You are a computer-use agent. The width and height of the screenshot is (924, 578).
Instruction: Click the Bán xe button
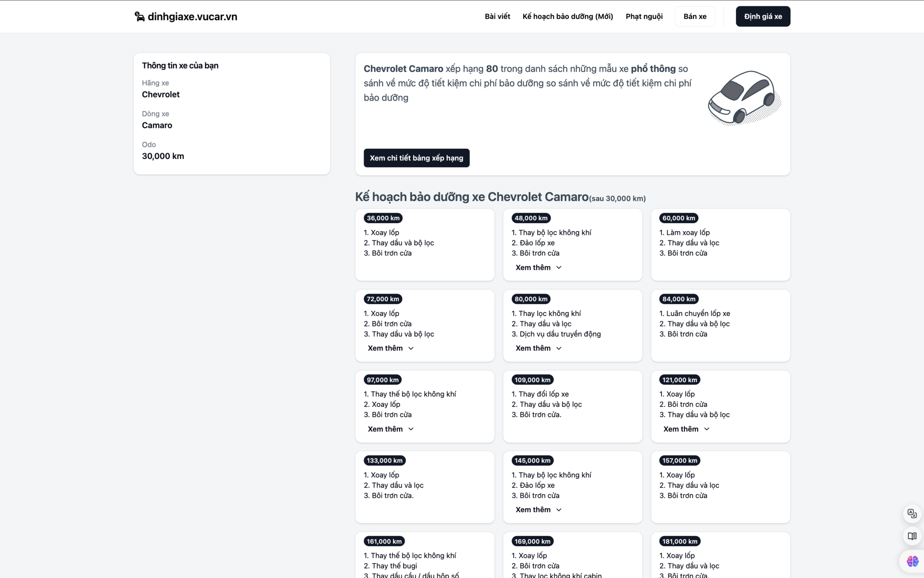coord(695,16)
